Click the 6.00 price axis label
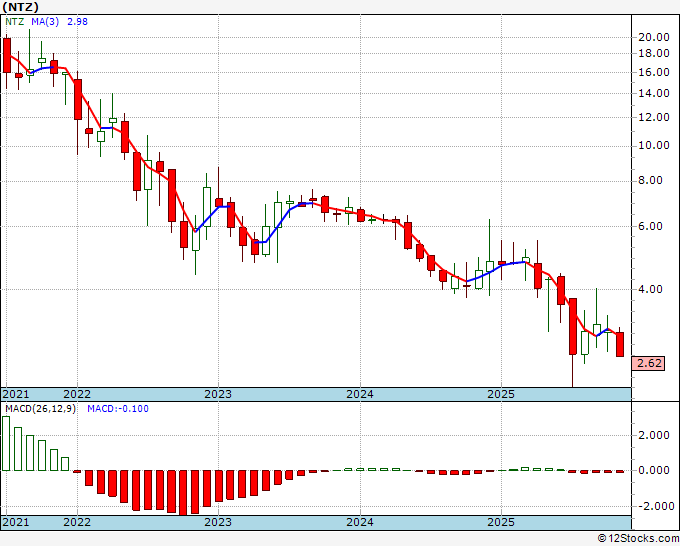Screen dimensions: 680x546 pyautogui.click(x=651, y=226)
